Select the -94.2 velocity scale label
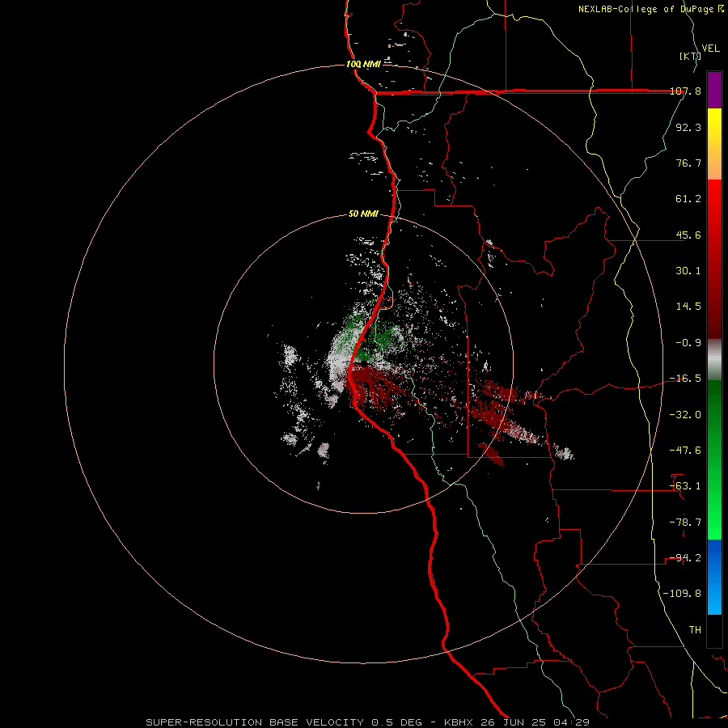Screen dimensions: 728x728 [x=685, y=558]
